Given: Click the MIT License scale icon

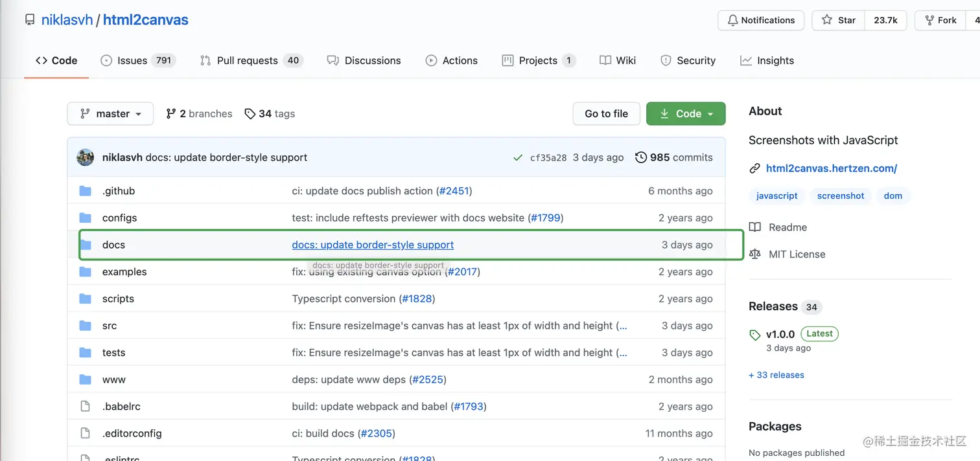Looking at the screenshot, I should [754, 254].
